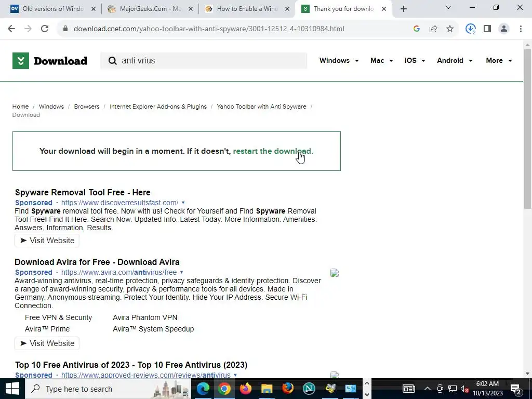The width and height of the screenshot is (532, 399).
Task: Open the Chrome three-dot menu
Action: (x=521, y=29)
